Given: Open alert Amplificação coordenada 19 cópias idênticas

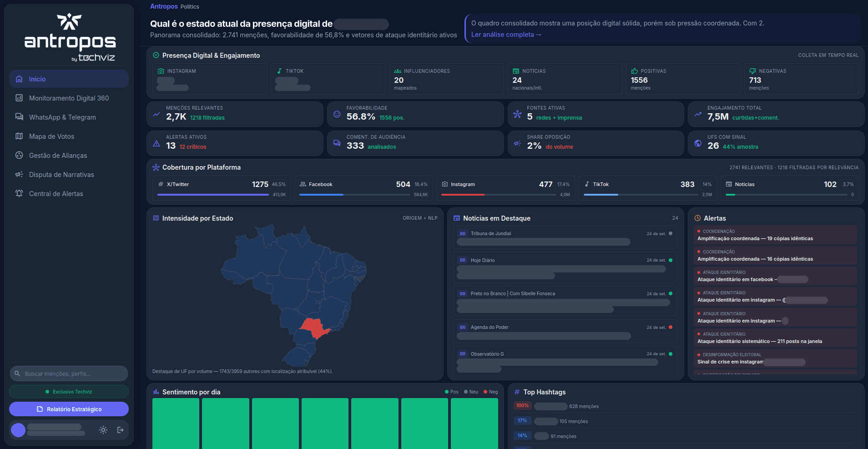Looking at the screenshot, I should (775, 235).
